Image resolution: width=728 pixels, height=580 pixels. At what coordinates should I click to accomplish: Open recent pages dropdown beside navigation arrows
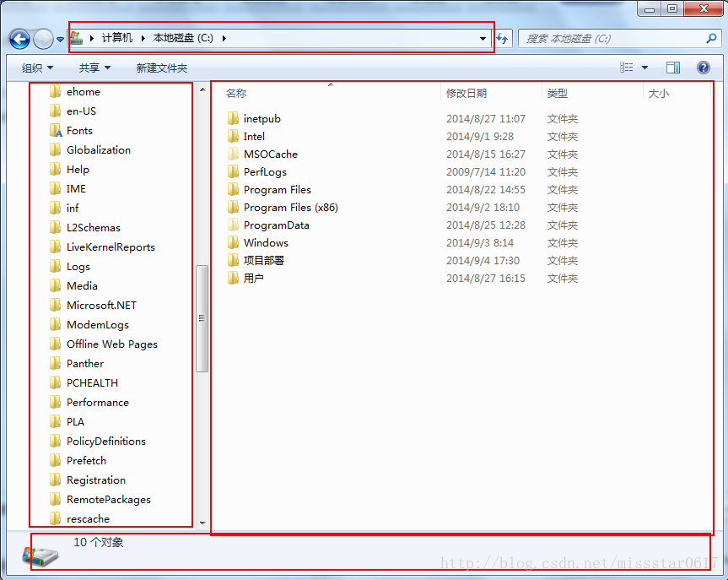[x=61, y=40]
